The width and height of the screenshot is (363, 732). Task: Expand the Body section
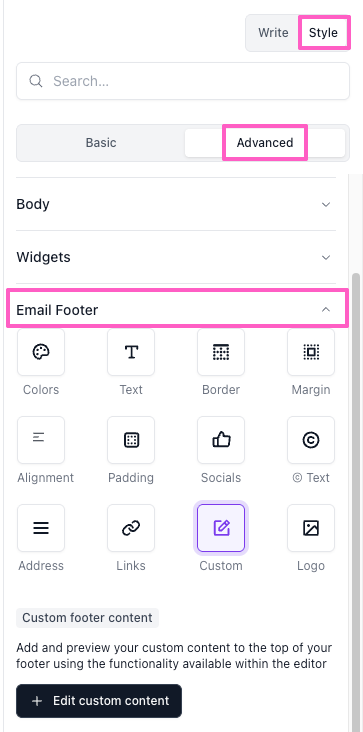174,204
